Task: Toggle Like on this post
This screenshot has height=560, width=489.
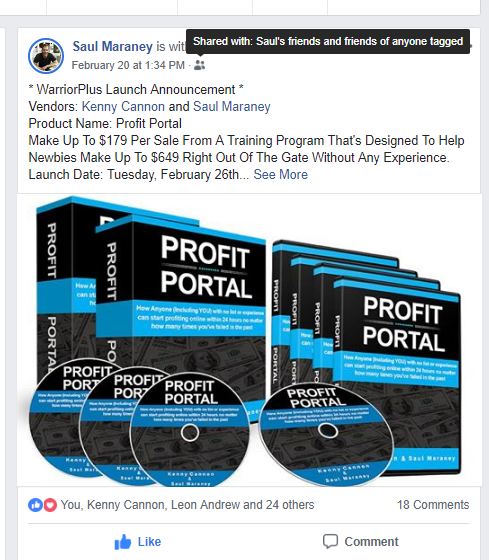Action: click(x=138, y=542)
